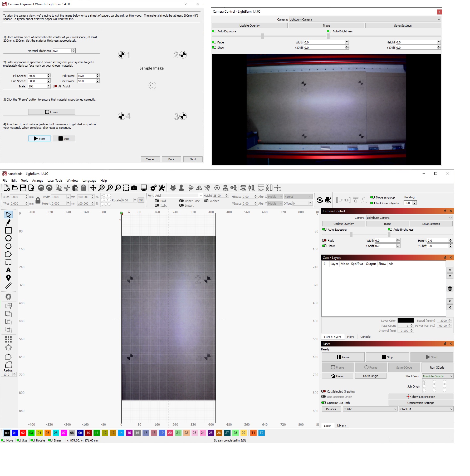Screen dimensions: 470x476
Task: Click the camera capture icon
Action: (x=134, y=188)
